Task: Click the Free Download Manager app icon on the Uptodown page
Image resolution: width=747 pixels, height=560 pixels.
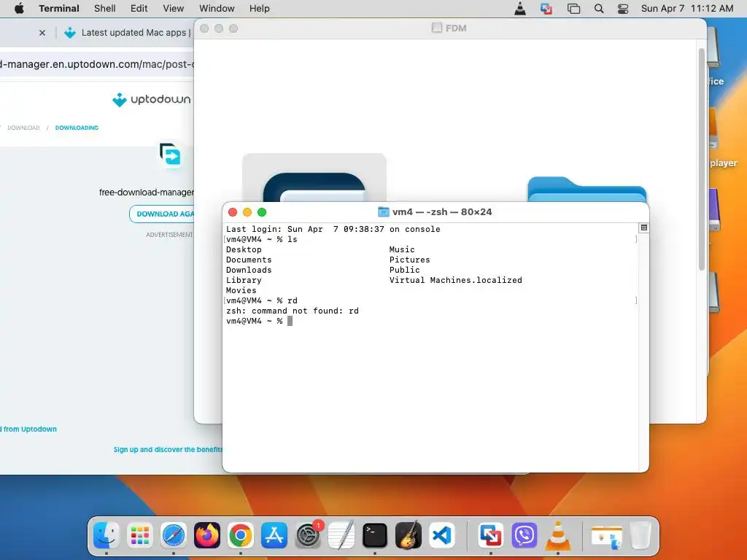Action: (x=171, y=155)
